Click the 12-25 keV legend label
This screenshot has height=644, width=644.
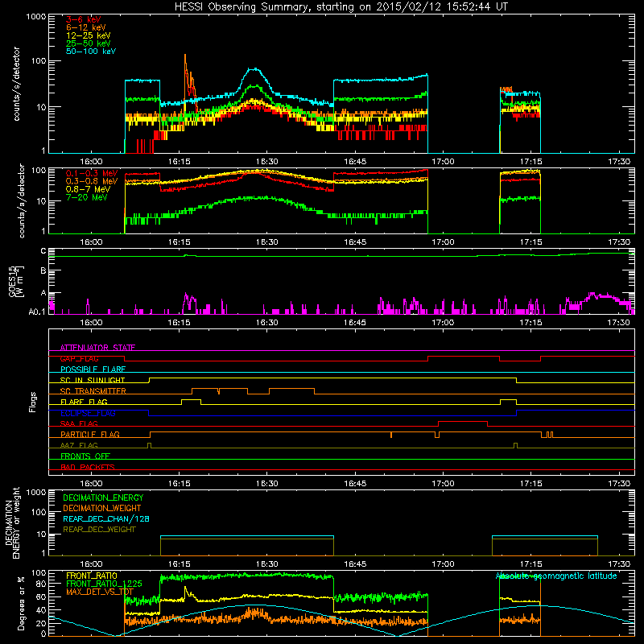coord(89,35)
